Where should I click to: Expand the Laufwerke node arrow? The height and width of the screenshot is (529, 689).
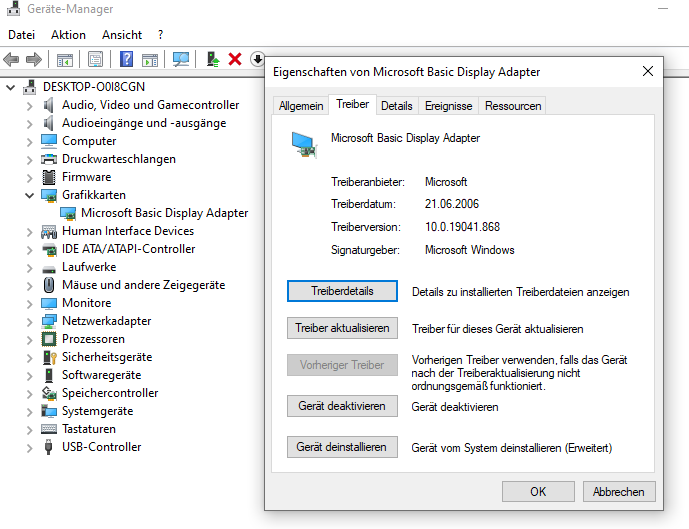click(29, 268)
